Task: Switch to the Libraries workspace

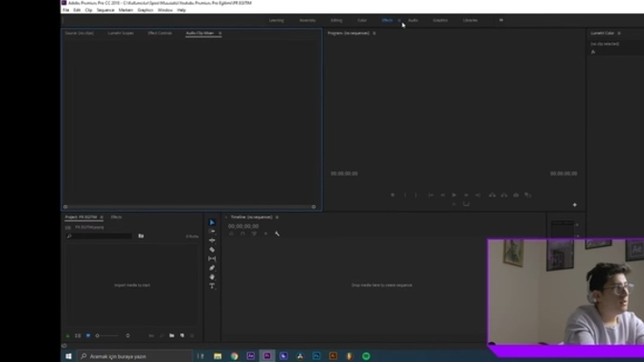Action: [471, 20]
